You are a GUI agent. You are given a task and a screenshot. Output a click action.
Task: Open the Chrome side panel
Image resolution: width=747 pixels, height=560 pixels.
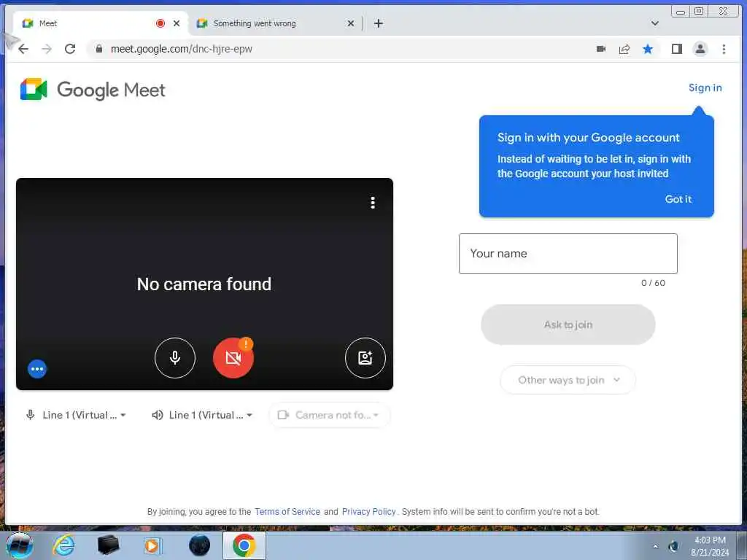pyautogui.click(x=676, y=49)
